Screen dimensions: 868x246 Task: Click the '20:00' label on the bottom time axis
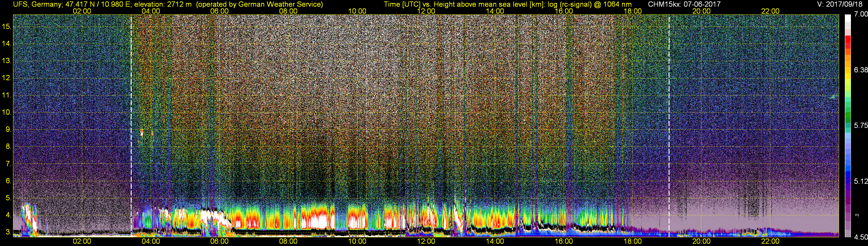701,241
